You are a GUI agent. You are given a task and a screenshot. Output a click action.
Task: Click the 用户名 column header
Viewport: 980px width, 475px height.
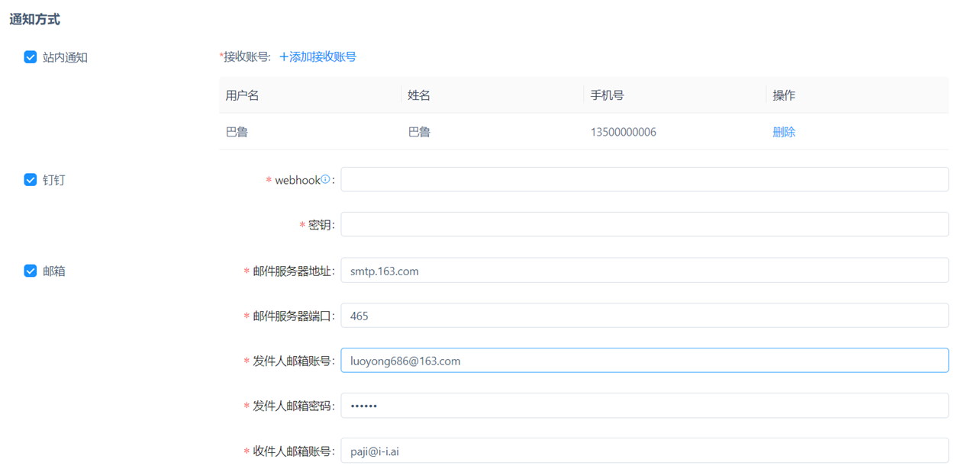pyautogui.click(x=243, y=95)
